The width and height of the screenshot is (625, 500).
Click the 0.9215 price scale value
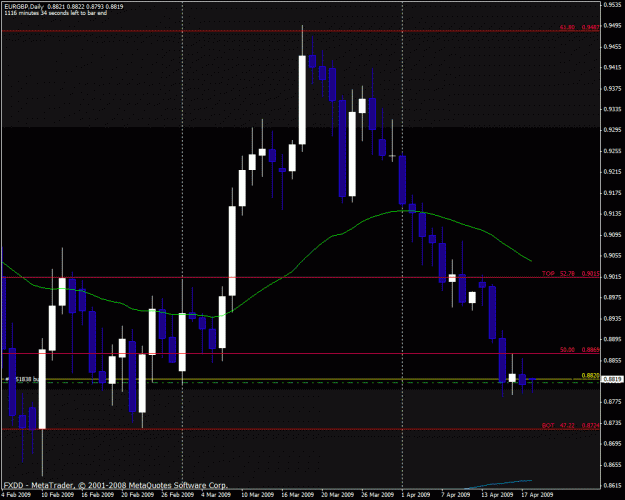613,171
